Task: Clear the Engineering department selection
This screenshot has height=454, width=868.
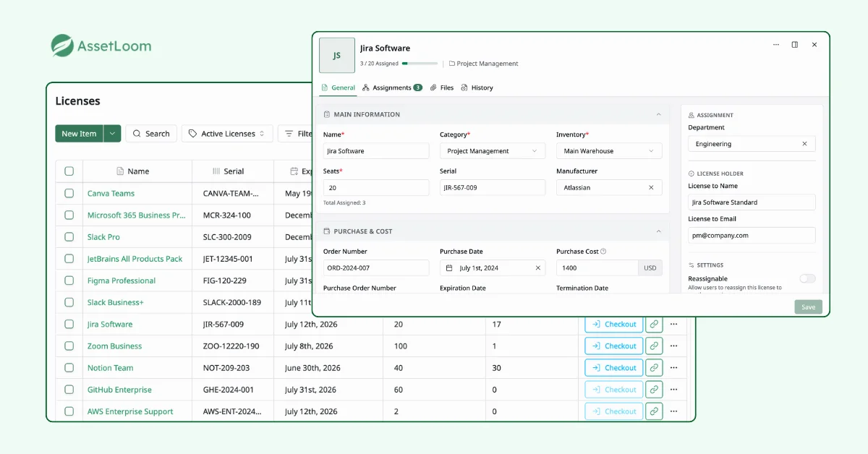Action: [804, 144]
